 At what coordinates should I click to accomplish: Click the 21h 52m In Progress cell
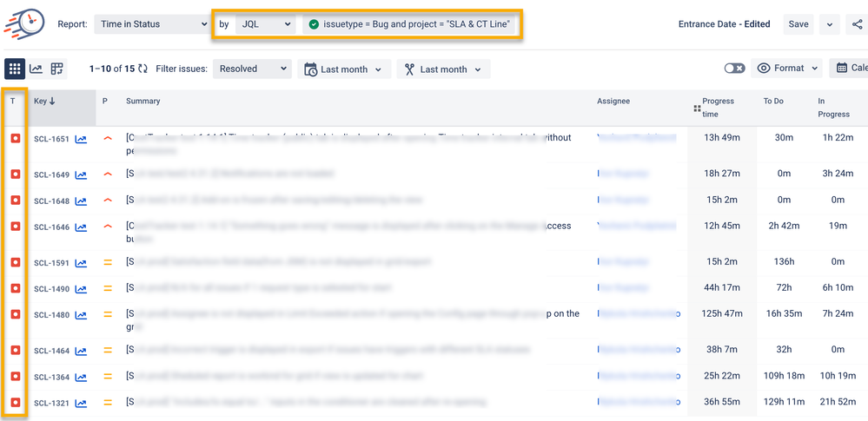(838, 402)
